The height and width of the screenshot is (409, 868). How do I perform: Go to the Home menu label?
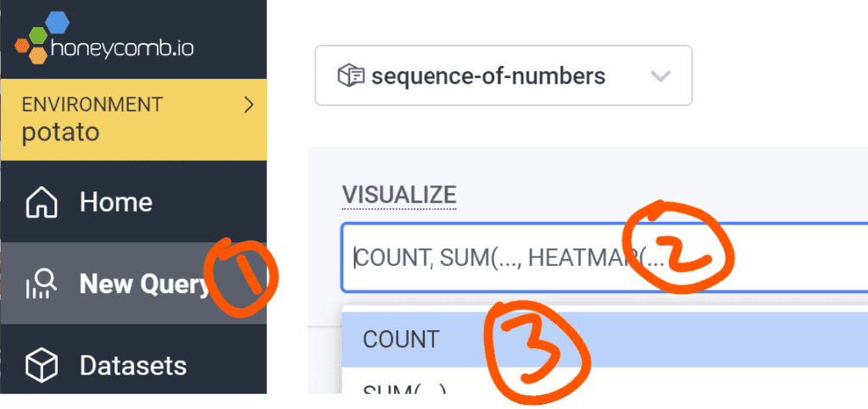coord(116,202)
